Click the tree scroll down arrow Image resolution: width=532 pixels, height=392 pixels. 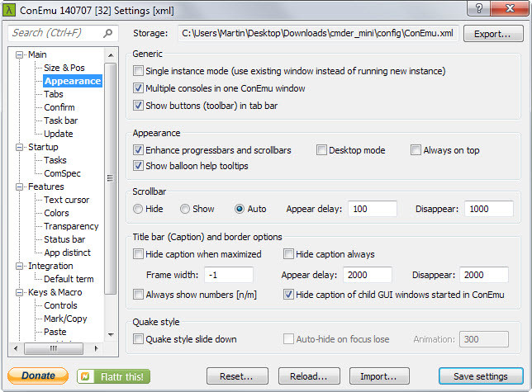[x=111, y=334]
